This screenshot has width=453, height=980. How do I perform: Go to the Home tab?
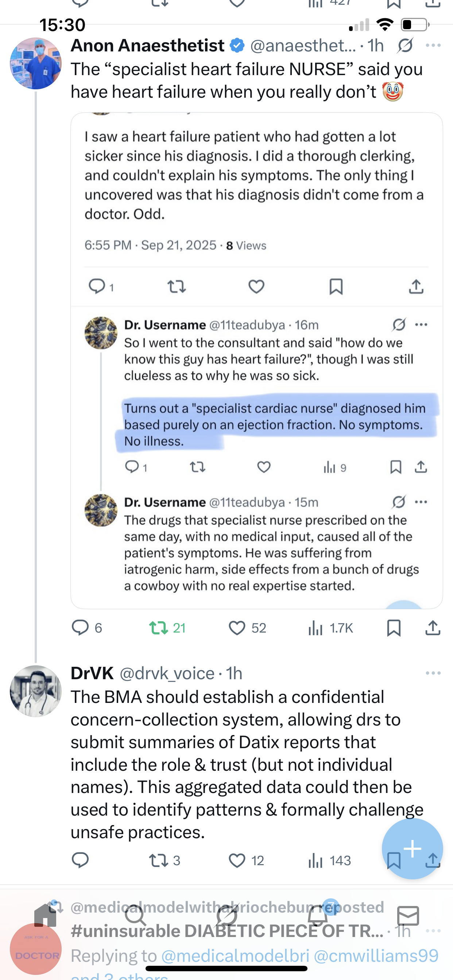45,915
